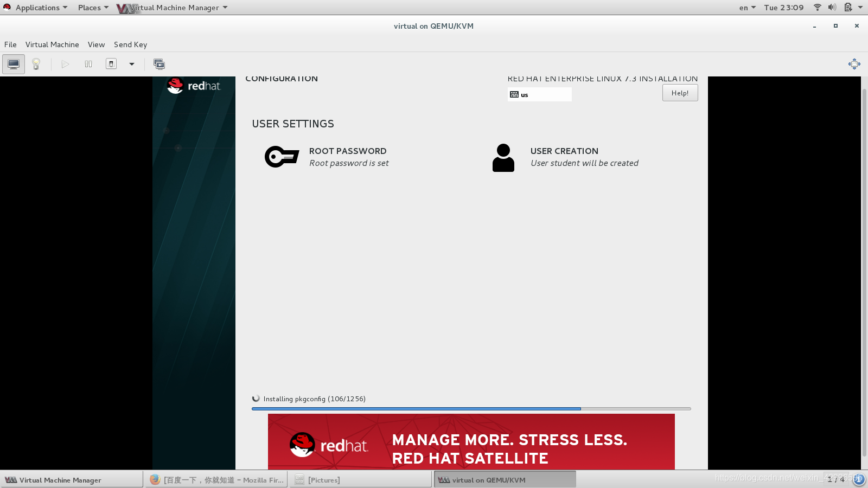Show the graphical console view
Screen dimensions: 868x488
(x=14, y=64)
